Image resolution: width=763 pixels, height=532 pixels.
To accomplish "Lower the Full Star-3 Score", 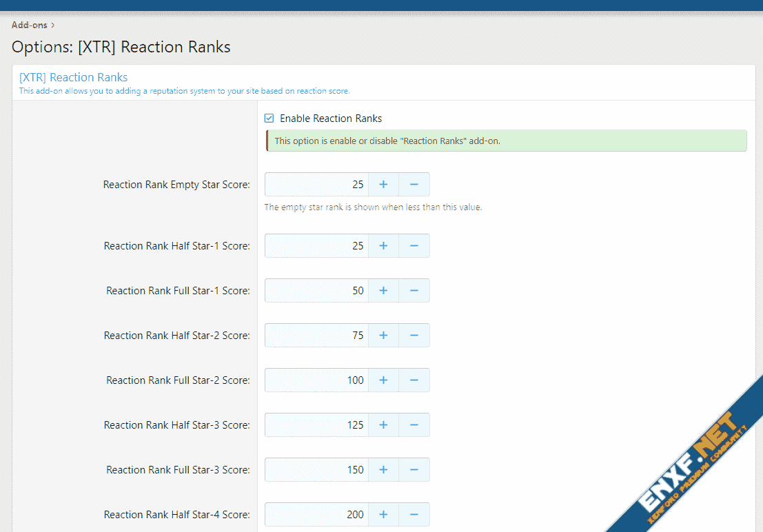I will pos(414,470).
